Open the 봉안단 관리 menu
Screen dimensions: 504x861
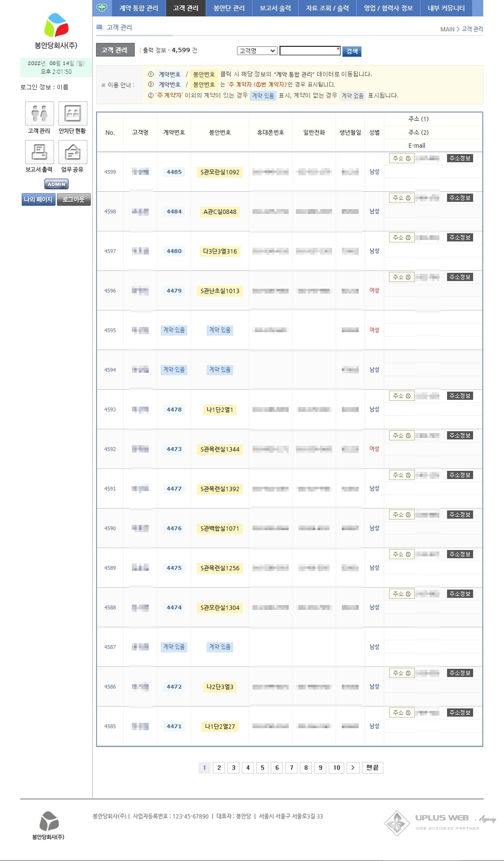pos(229,8)
